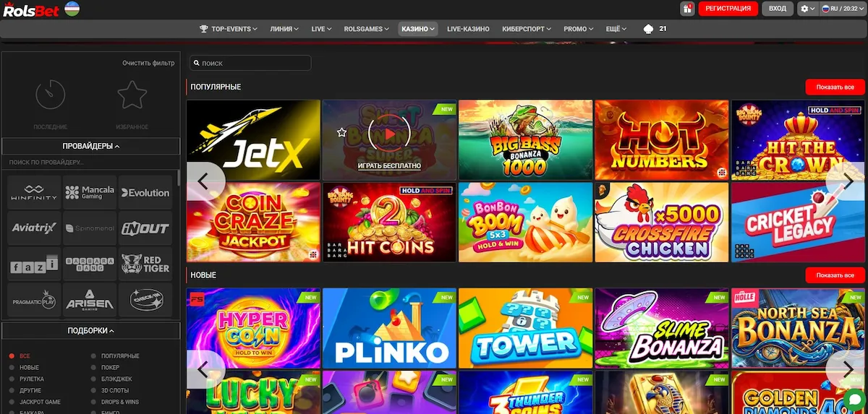
Task: Open the КАЗИНО menu tab
Action: point(418,29)
